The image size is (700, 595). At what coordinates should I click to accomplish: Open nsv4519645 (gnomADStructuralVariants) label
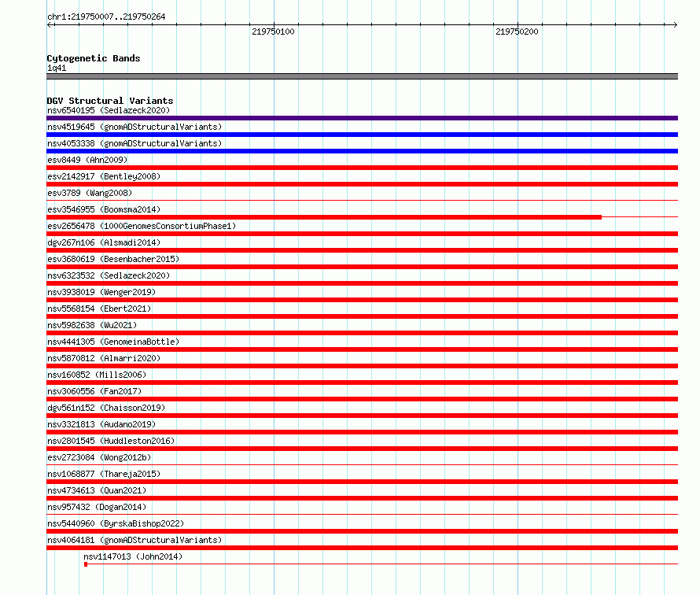[134, 127]
